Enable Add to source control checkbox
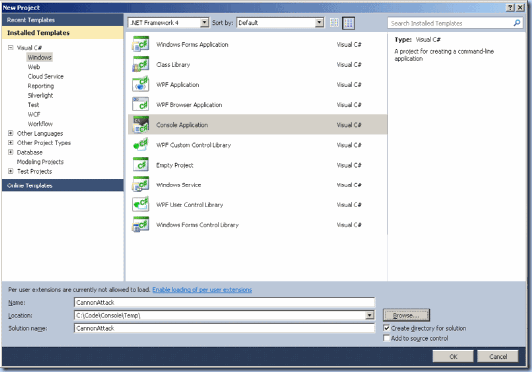The height and width of the screenshot is (372, 532). tap(386, 338)
